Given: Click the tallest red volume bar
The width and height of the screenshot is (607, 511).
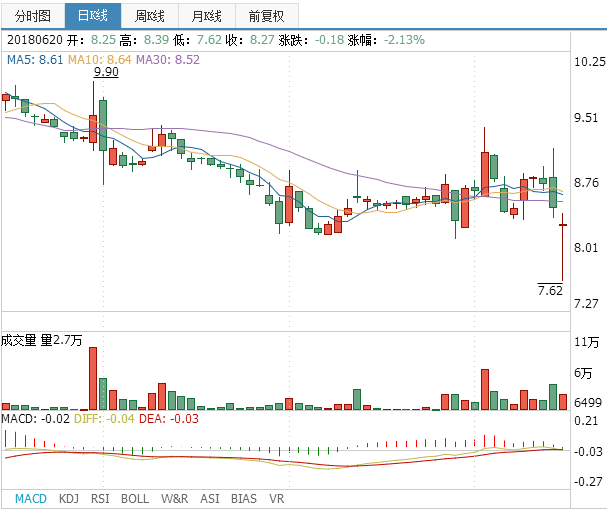Looking at the screenshot, I should [93, 378].
